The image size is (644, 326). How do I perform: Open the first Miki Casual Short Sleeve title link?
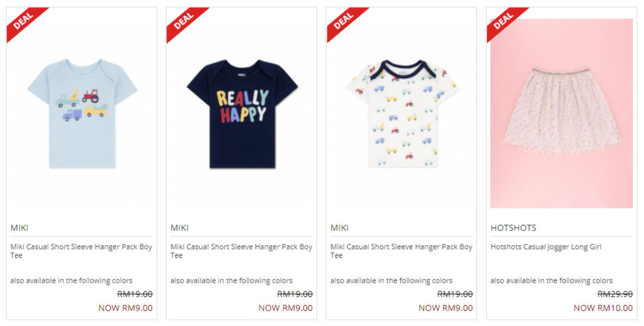pyautogui.click(x=82, y=251)
